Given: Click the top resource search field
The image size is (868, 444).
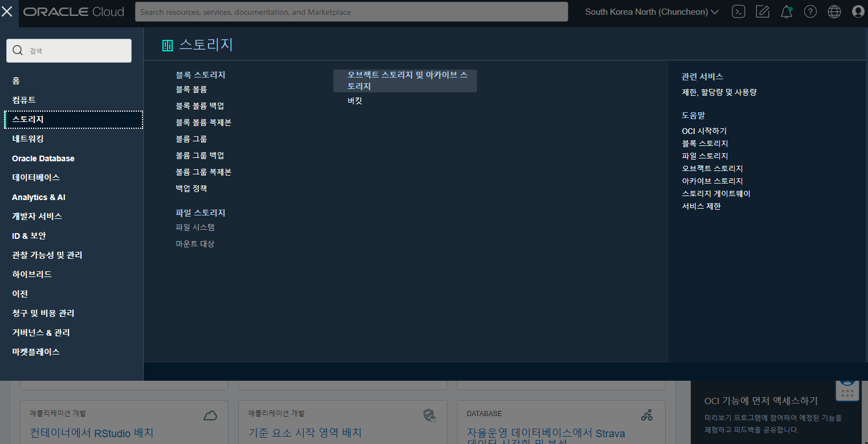Looking at the screenshot, I should 352,11.
